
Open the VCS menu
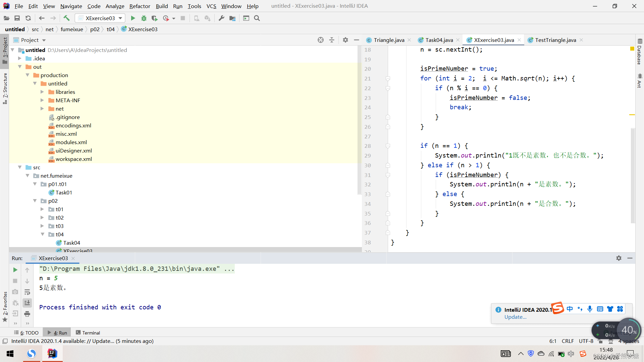tap(211, 6)
